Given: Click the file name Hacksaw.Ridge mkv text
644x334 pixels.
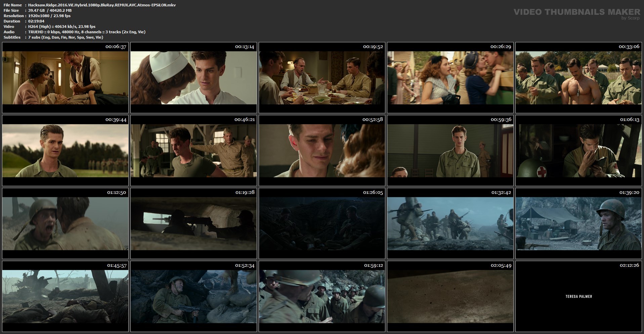Looking at the screenshot, I should [102, 5].
